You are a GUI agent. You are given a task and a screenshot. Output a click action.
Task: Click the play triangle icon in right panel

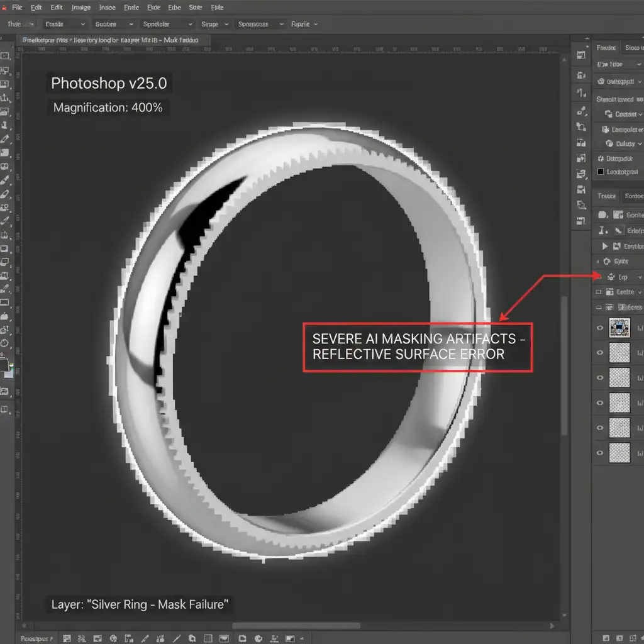(x=605, y=247)
